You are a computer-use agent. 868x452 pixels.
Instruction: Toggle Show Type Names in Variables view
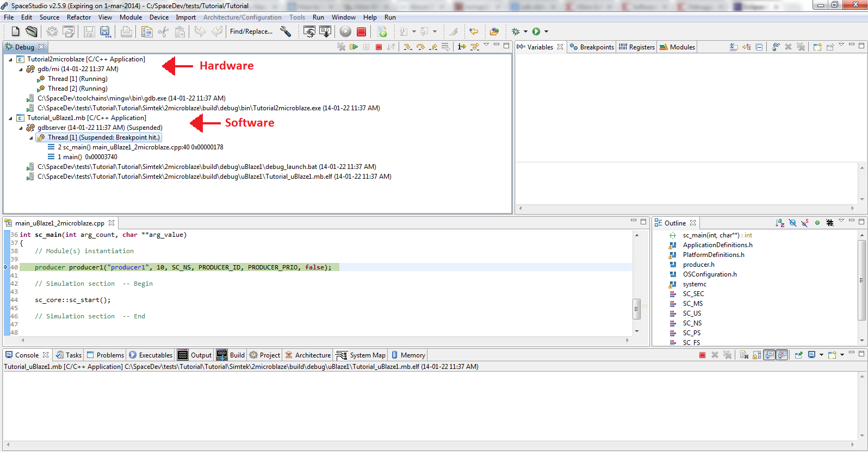pos(734,47)
